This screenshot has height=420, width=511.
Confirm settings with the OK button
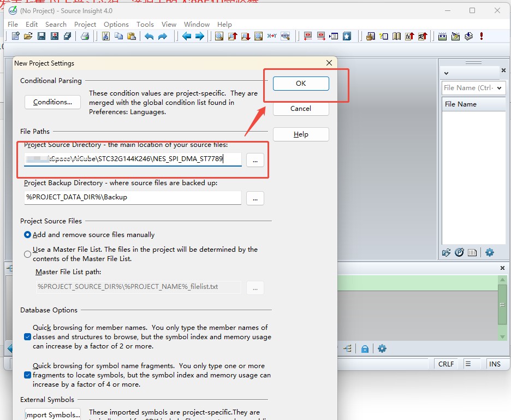[301, 84]
